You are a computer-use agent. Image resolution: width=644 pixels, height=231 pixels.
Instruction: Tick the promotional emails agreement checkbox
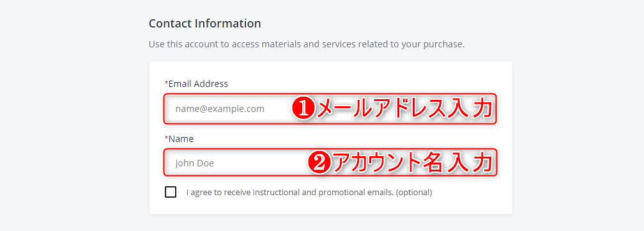(x=171, y=192)
